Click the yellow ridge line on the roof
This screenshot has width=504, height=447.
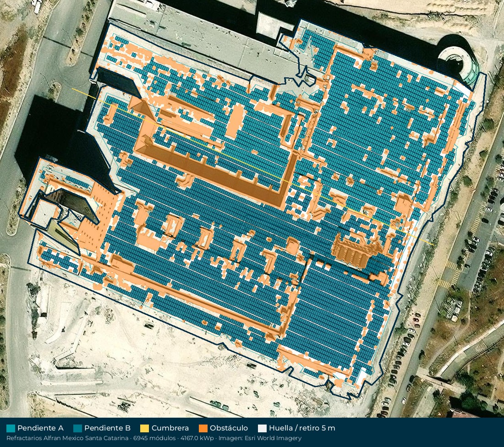click(252, 166)
